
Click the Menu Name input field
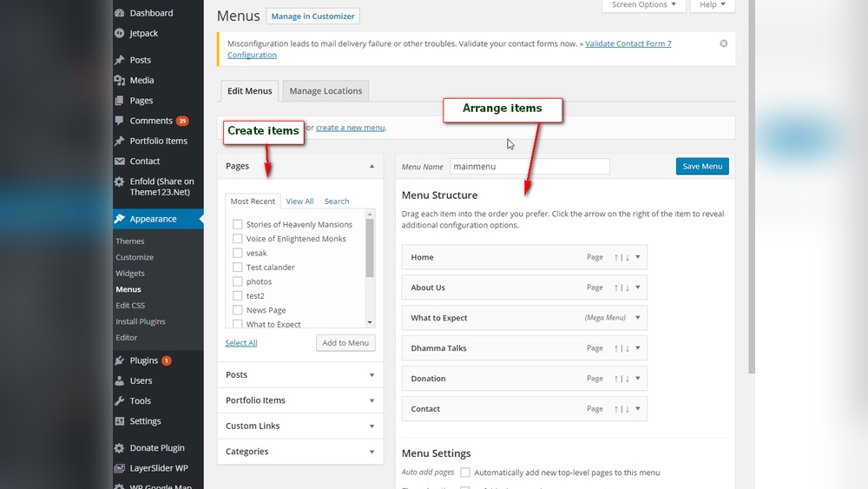tap(529, 166)
